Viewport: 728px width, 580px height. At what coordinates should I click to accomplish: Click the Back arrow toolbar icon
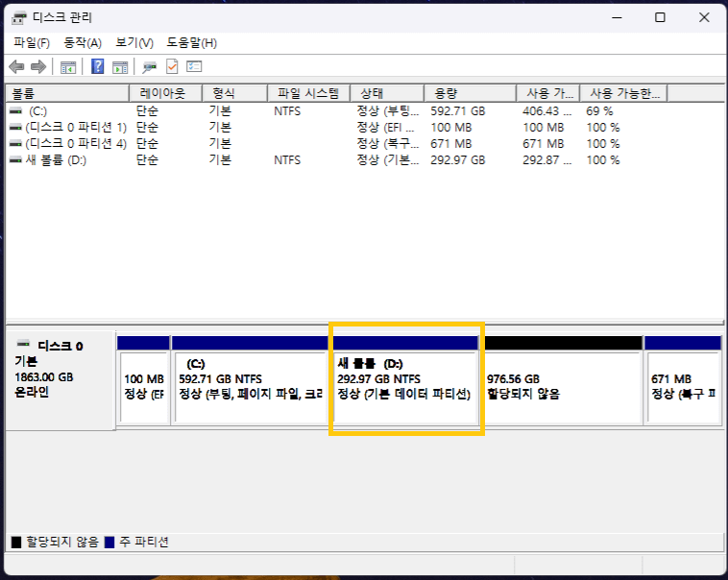pos(16,67)
